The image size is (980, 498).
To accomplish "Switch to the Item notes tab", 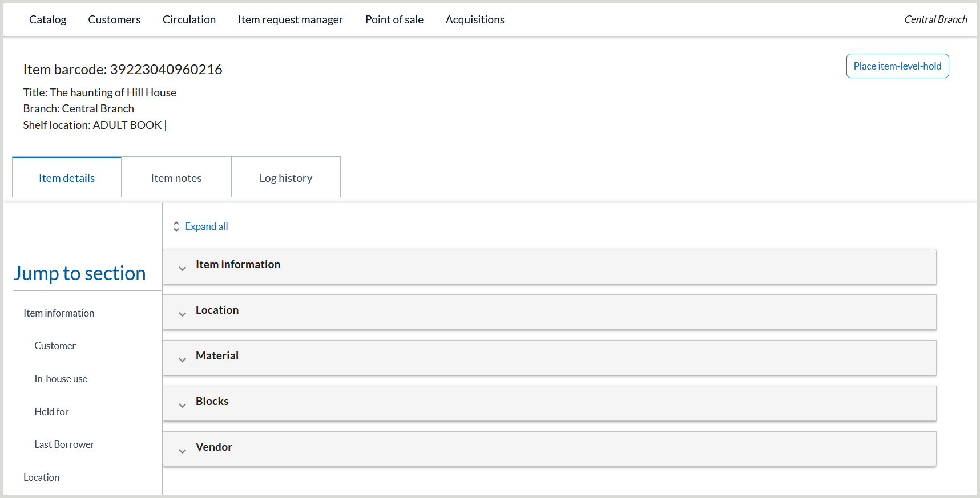I will point(176,178).
